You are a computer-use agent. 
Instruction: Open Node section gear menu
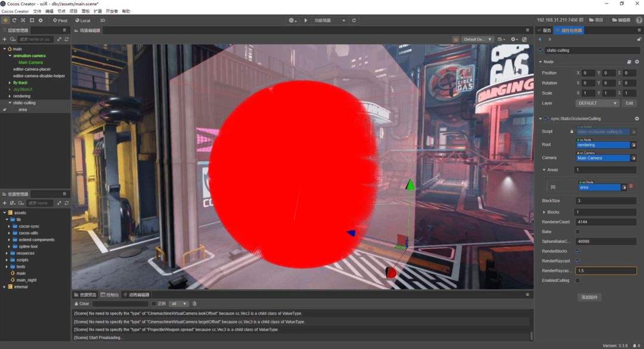click(x=637, y=62)
